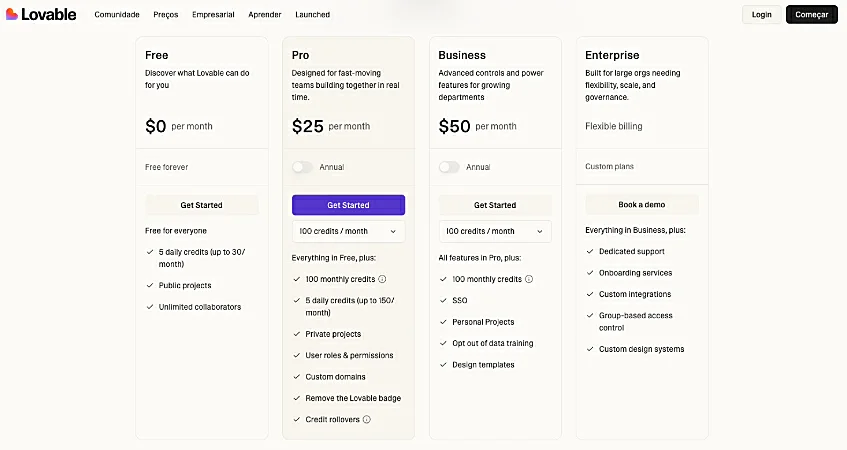This screenshot has width=847, height=450.
Task: Go to the Preços navigation item
Action: 166,15
